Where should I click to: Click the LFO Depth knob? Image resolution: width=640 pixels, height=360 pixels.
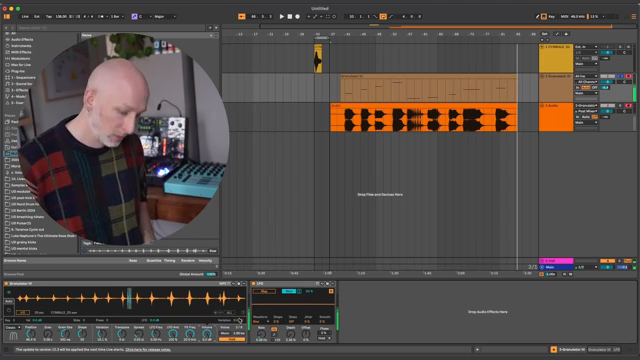click(x=291, y=334)
